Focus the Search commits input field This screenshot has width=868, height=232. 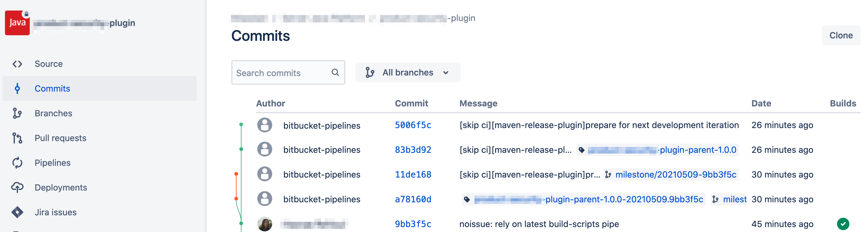click(288, 73)
